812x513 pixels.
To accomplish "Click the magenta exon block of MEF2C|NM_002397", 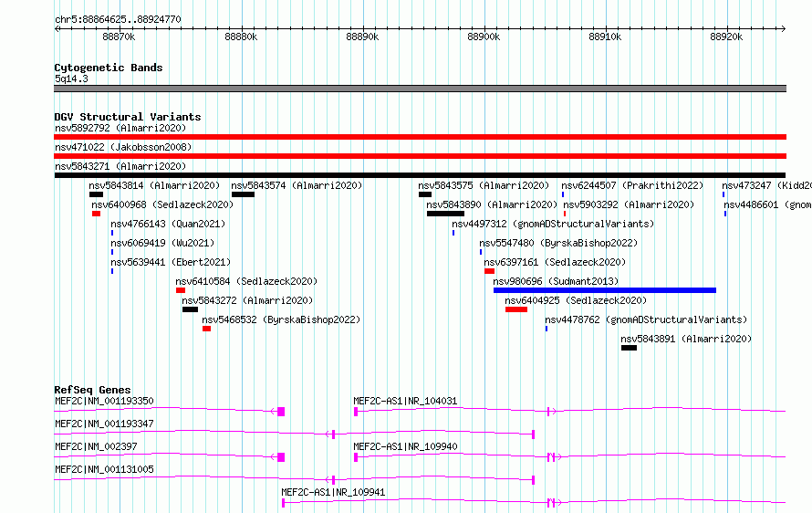I will 281,457.
